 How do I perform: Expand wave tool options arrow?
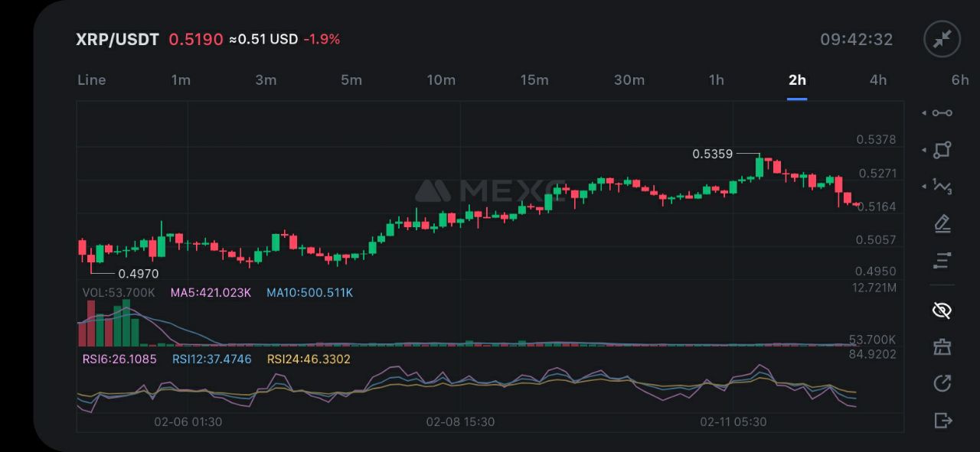click(x=924, y=187)
